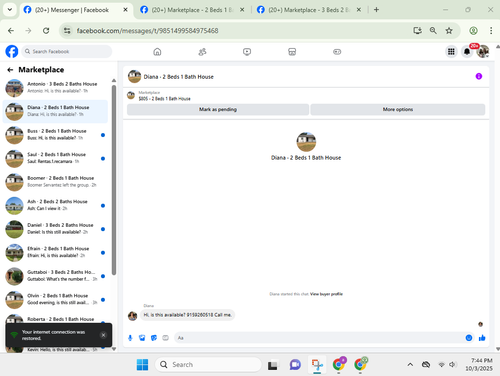The width and height of the screenshot is (500, 376).
Task: Open the Snipping Tool taskbar icon
Action: click(317, 364)
